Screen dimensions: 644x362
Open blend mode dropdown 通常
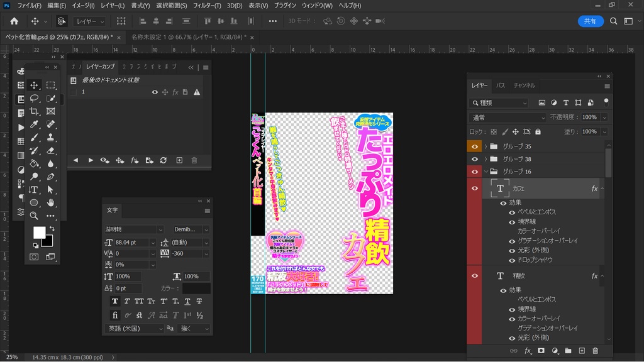(x=508, y=118)
